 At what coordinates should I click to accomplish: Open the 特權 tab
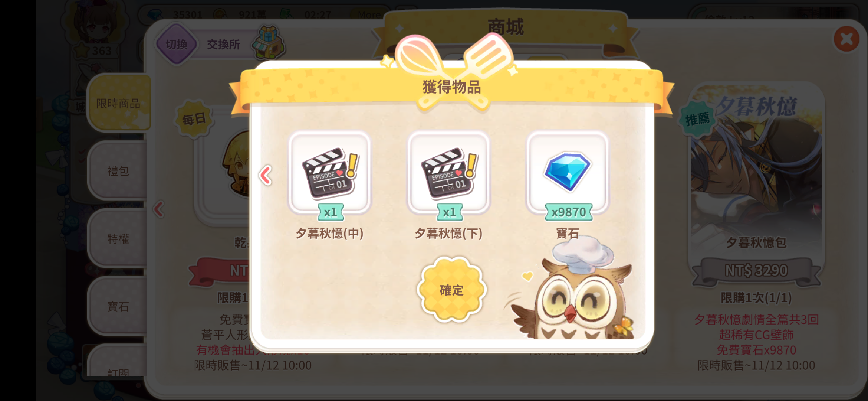118,238
